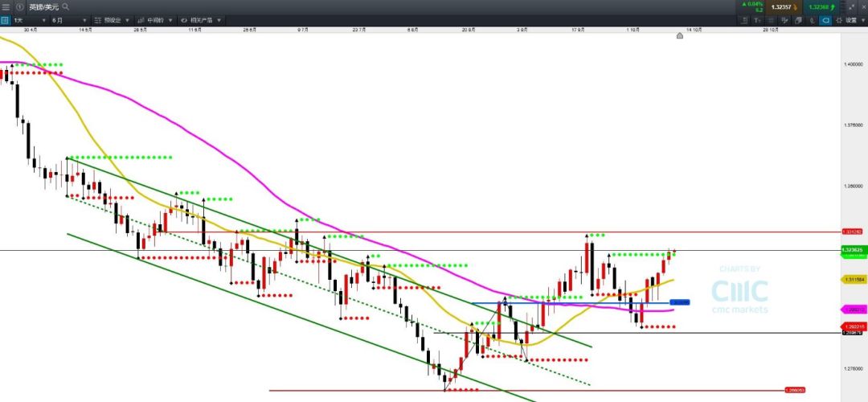Click the grey triangle time axis marker
This screenshot has width=868, height=402.
click(x=680, y=35)
